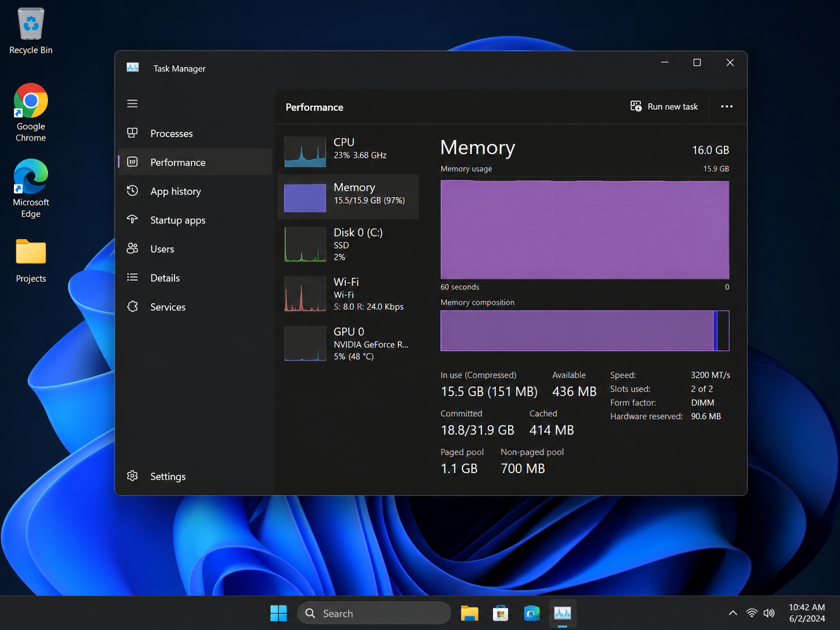Maximize the Task Manager window

[697, 63]
